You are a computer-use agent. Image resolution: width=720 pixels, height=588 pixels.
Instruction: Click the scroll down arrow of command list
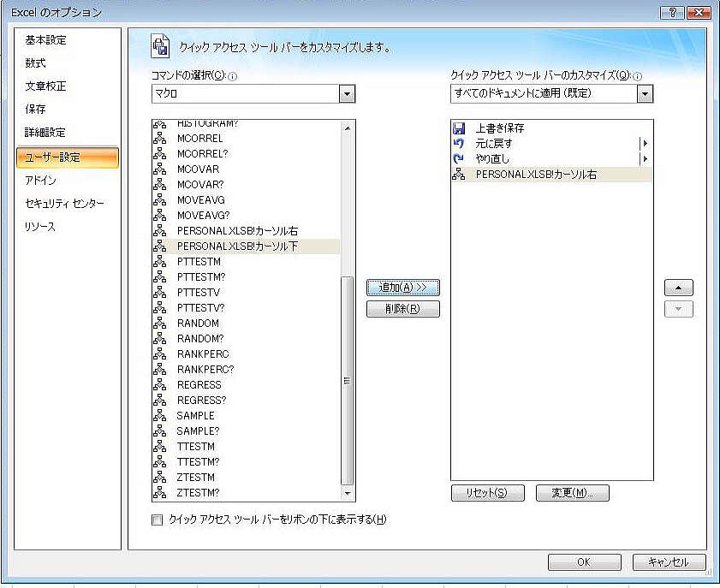point(347,494)
